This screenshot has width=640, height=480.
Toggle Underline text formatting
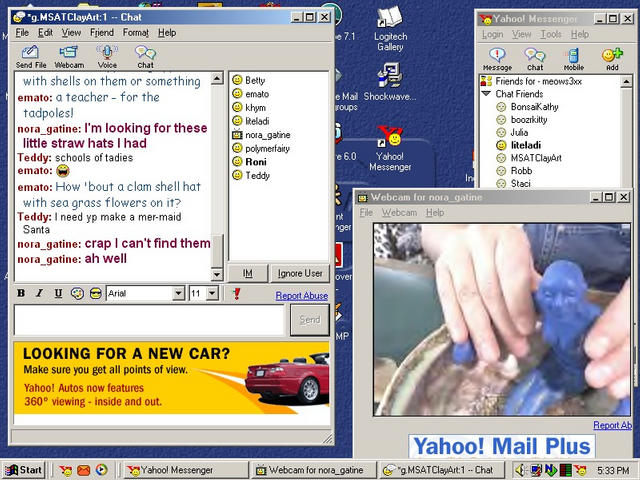(58, 293)
